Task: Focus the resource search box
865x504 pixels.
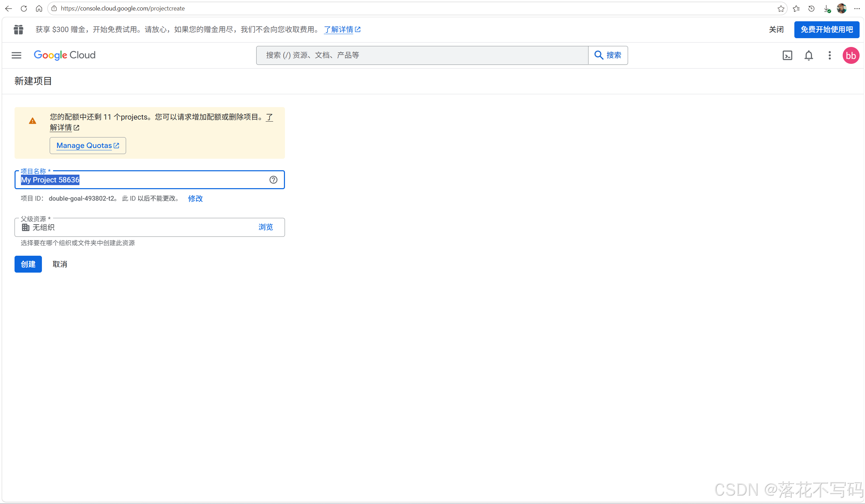Action: 422,55
